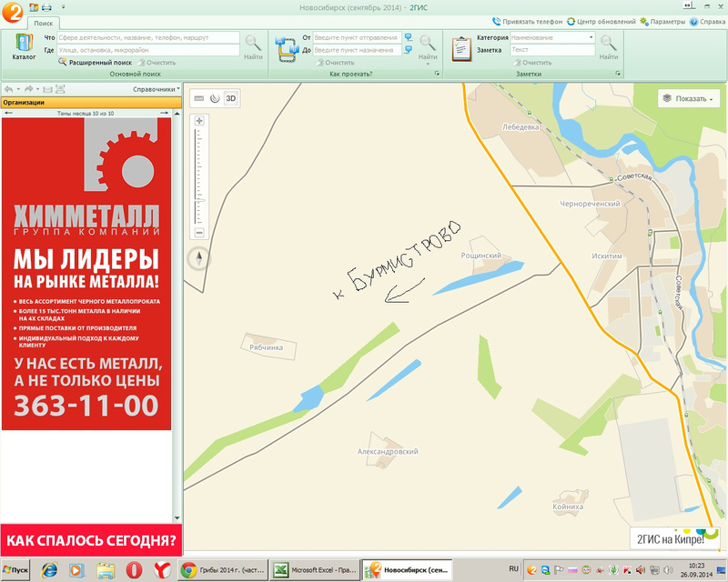
Task: Launch Opera from taskbar
Action: pos(134,570)
